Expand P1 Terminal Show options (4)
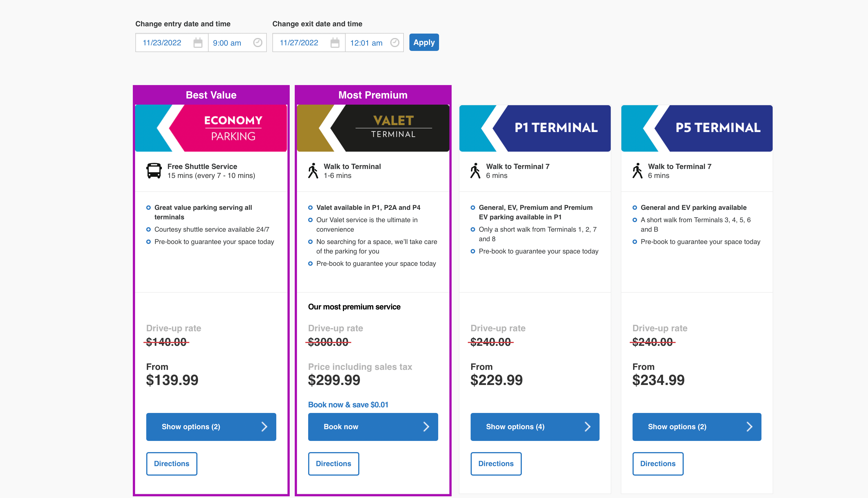The height and width of the screenshot is (498, 868). [535, 426]
